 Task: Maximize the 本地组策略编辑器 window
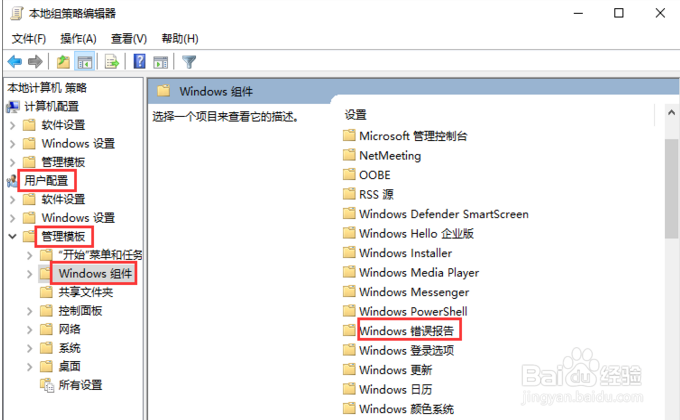pyautogui.click(x=619, y=13)
